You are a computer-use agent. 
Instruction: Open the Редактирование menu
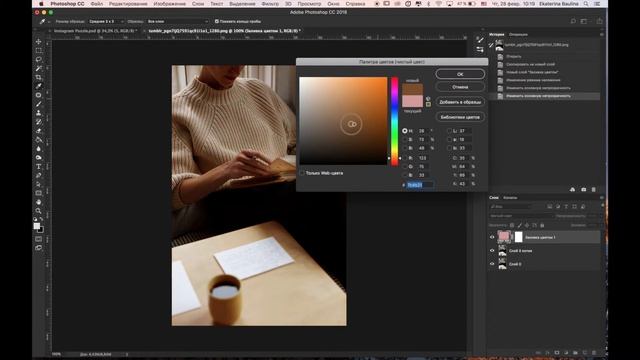tap(128, 4)
